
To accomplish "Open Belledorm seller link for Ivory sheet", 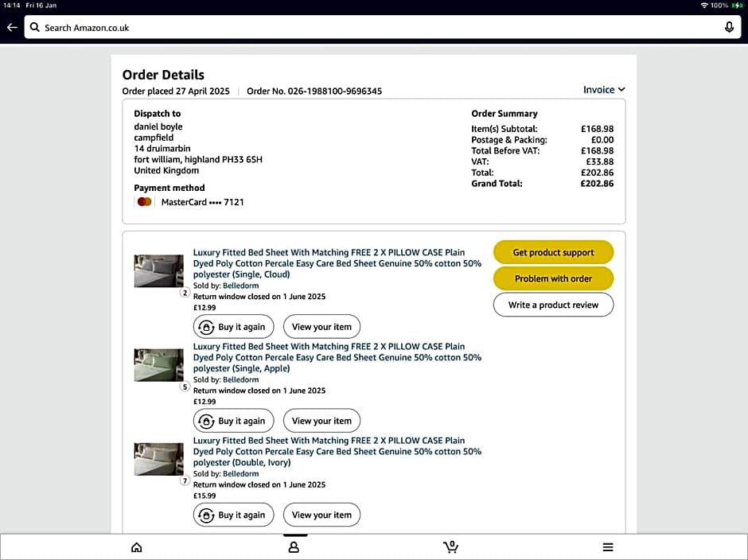I will tap(240, 473).
